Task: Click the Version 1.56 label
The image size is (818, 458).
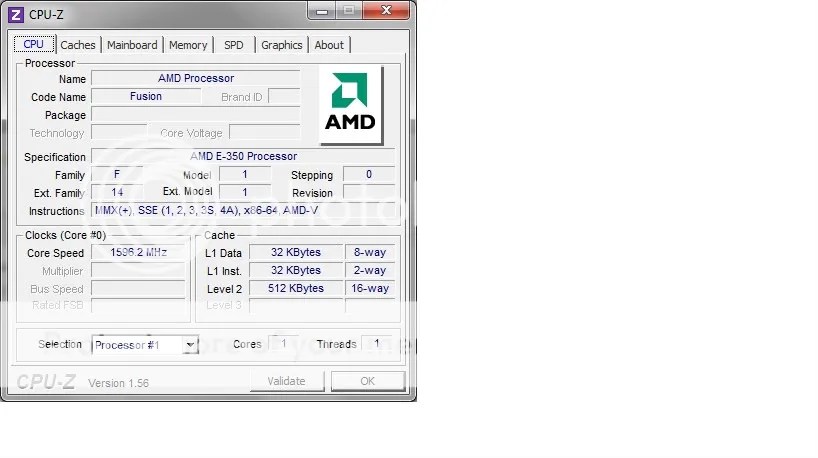Action: tap(118, 383)
